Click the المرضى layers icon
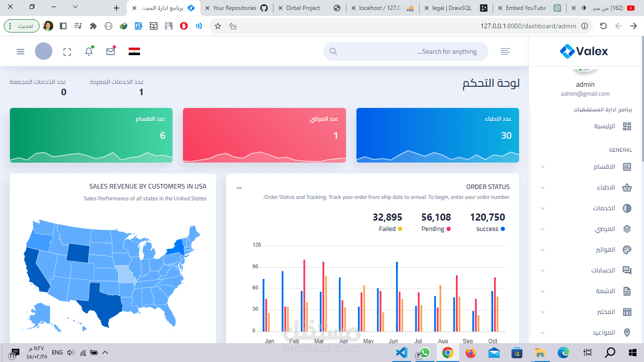Screen dimensions: 644x362 point(627,229)
